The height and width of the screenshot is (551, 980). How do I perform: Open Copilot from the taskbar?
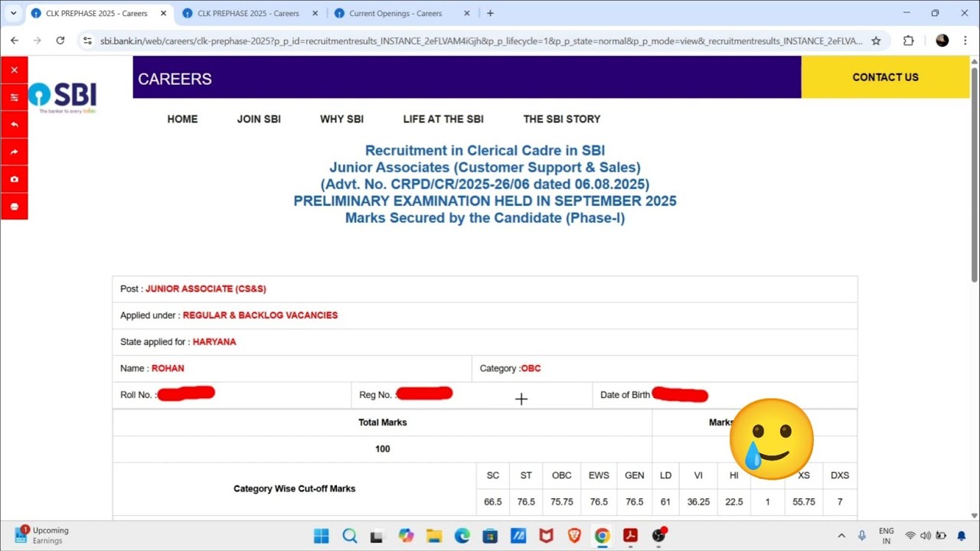(406, 536)
